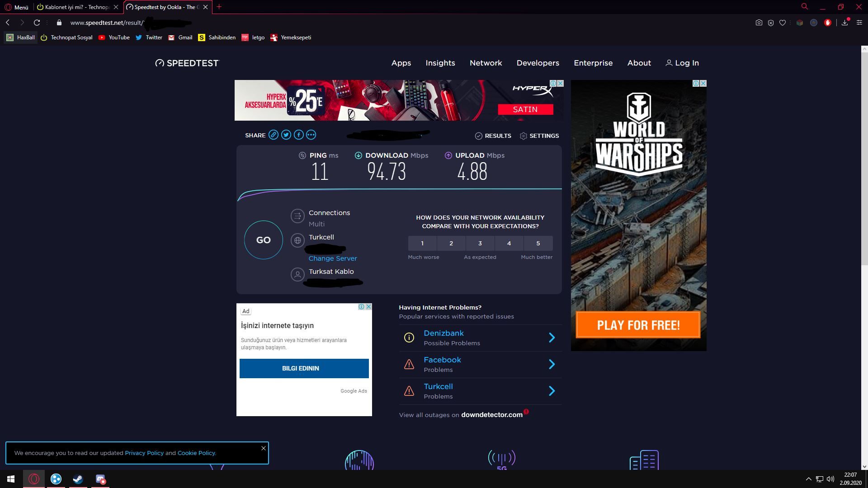Expand Facebook problems chevron
This screenshot has width=868, height=488.
(x=552, y=364)
